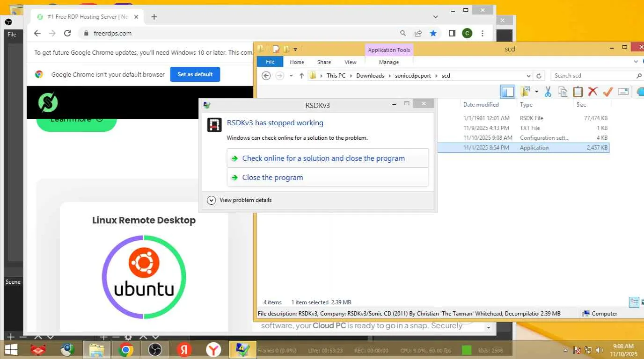Screen dimensions: 644x359
Task: Click Downloads in the address breadcrumb
Action: (370, 76)
